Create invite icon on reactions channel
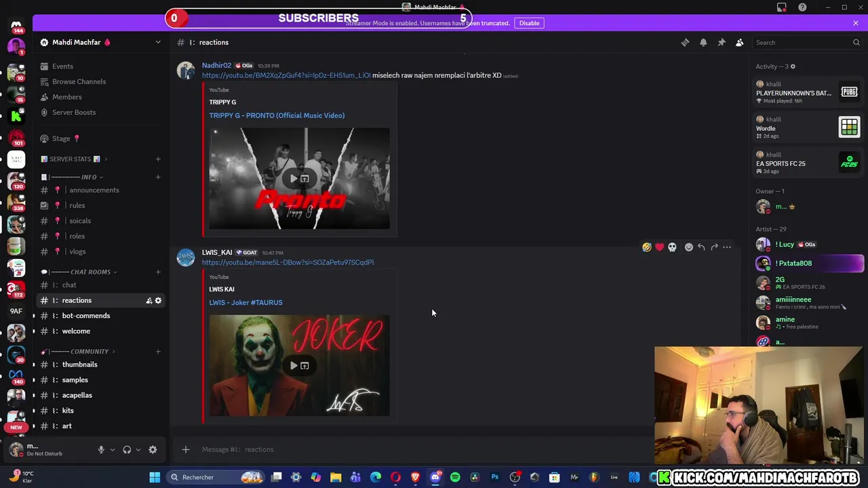 pyautogui.click(x=149, y=300)
